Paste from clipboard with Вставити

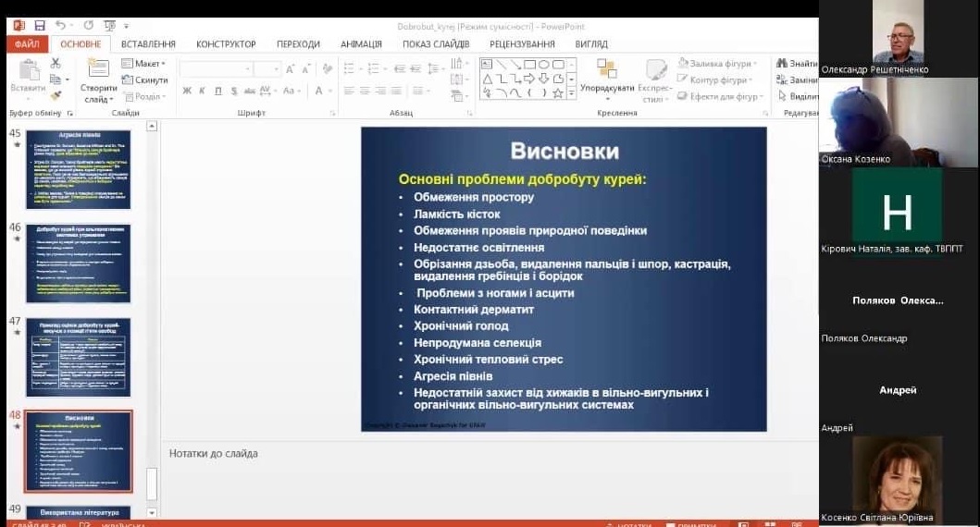tap(28, 77)
